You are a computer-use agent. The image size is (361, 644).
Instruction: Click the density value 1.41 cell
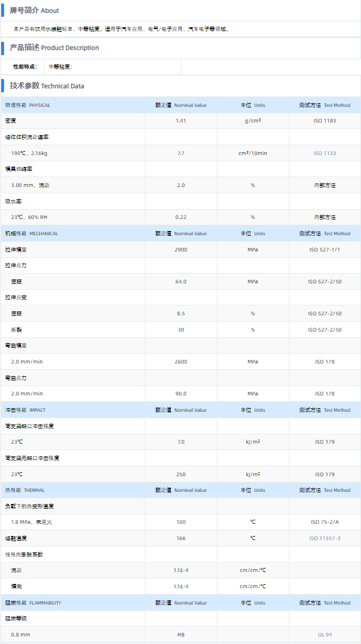[x=181, y=121]
